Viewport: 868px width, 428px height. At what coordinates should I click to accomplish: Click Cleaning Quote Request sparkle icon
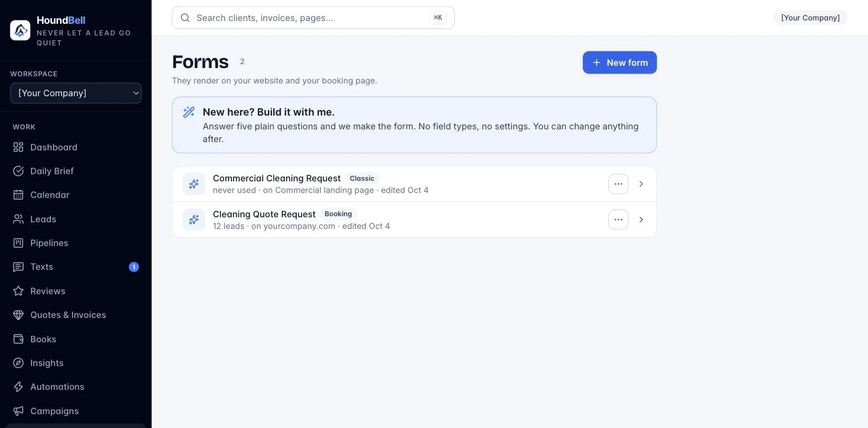pyautogui.click(x=194, y=220)
